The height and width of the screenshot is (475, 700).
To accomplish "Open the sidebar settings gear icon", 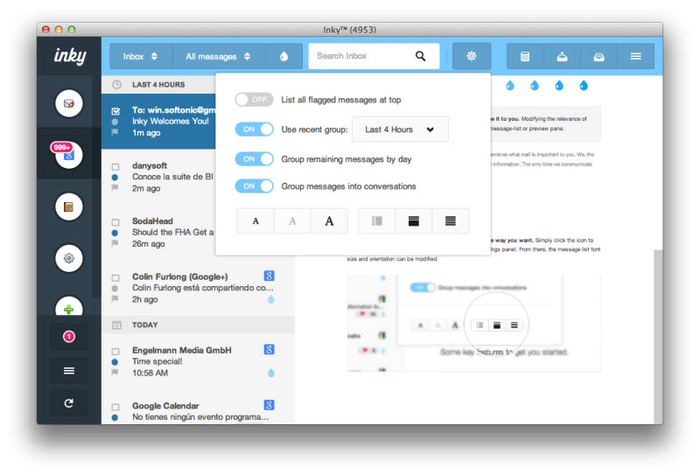I will pyautogui.click(x=69, y=258).
